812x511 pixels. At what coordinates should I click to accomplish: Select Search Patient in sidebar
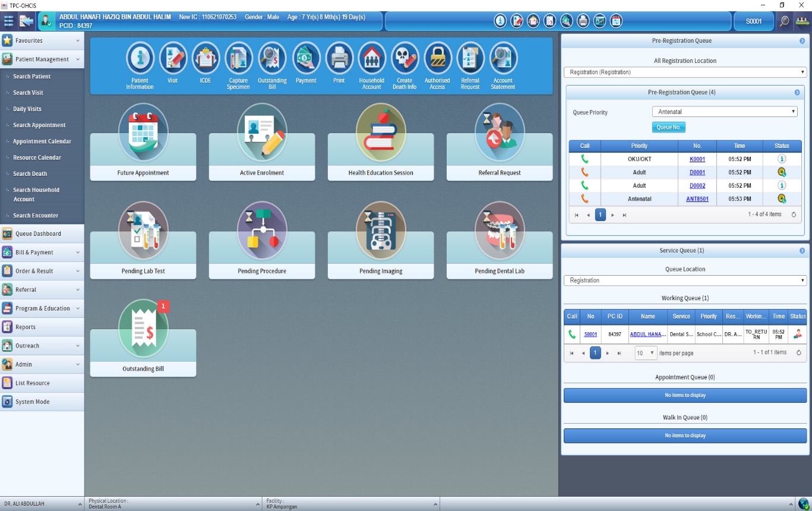pyautogui.click(x=32, y=77)
